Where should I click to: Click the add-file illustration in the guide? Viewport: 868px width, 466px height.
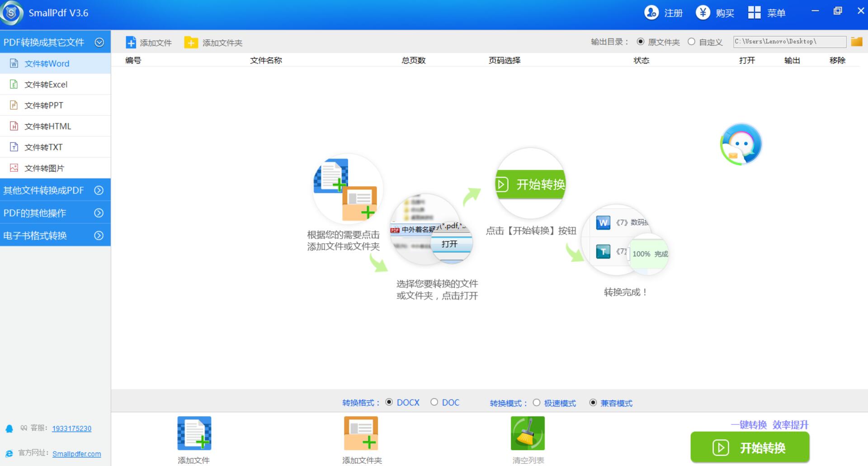click(x=347, y=189)
